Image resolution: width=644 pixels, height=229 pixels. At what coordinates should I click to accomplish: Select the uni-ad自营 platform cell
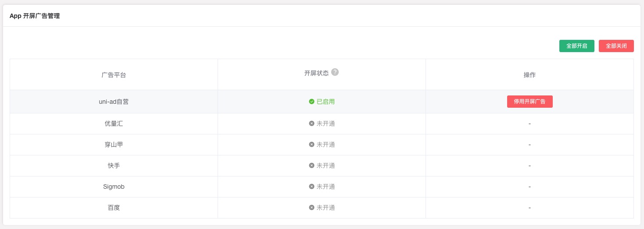coord(114,102)
